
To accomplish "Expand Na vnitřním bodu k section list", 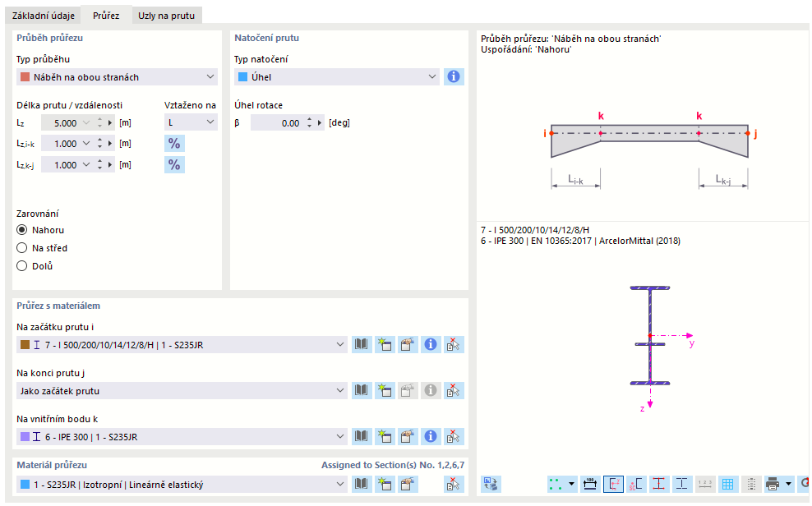I will coord(339,437).
